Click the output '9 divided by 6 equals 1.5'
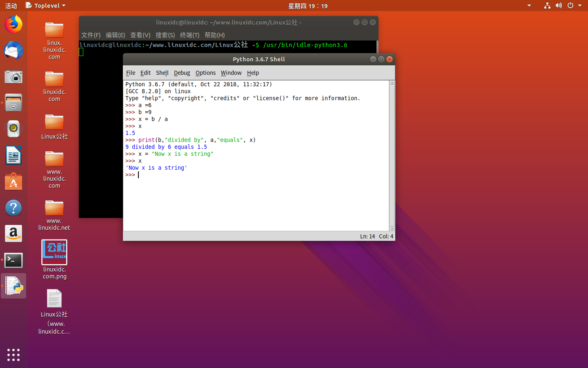The image size is (588, 368). pyautogui.click(x=166, y=147)
